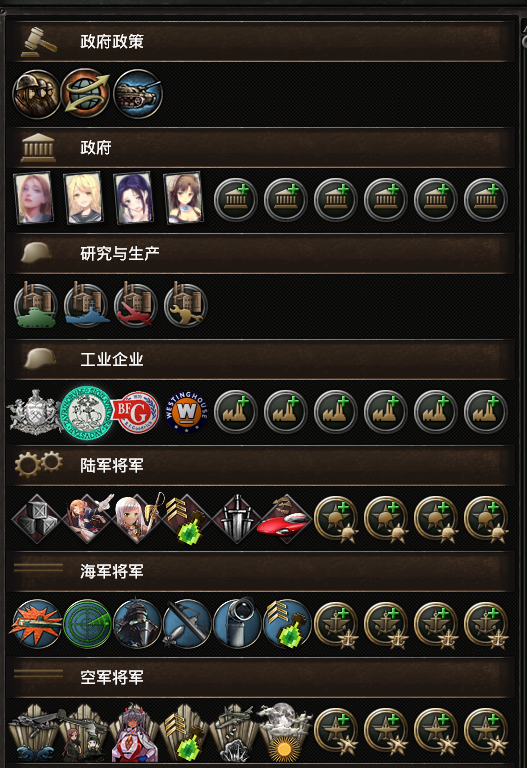
Task: Click the Westinghouse industrial concern logo
Action: [186, 412]
